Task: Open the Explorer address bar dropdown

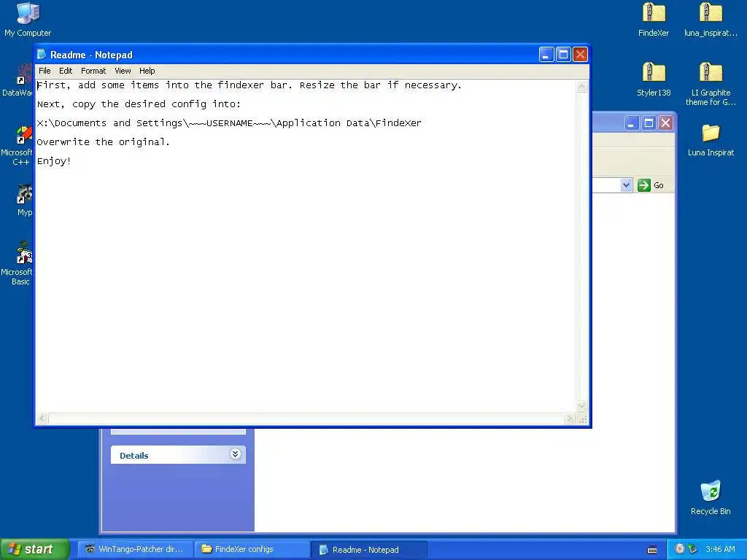Action: 626,185
